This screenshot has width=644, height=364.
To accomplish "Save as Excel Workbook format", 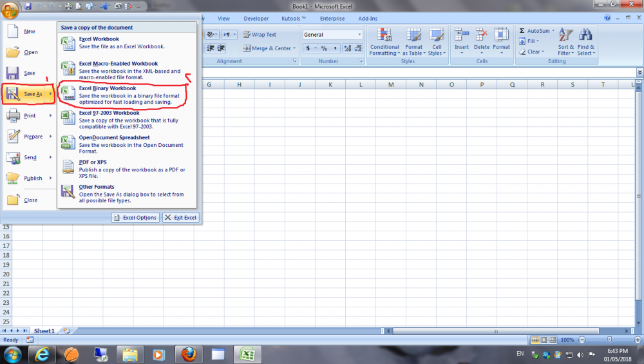I will (x=127, y=43).
